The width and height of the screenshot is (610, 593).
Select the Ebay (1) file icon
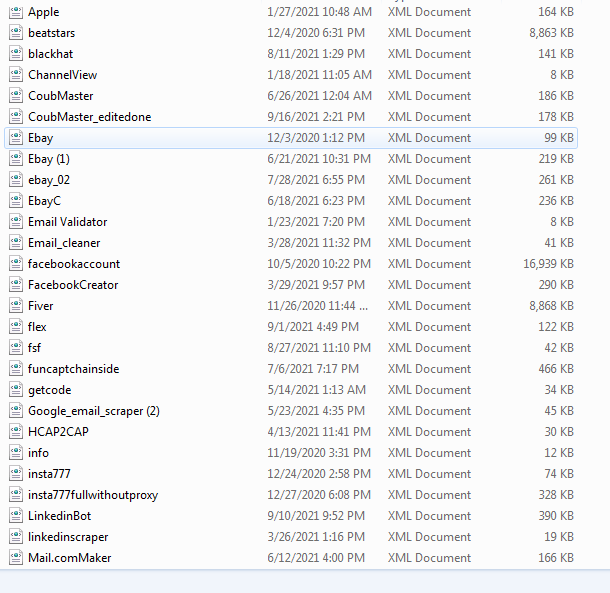pyautogui.click(x=16, y=159)
